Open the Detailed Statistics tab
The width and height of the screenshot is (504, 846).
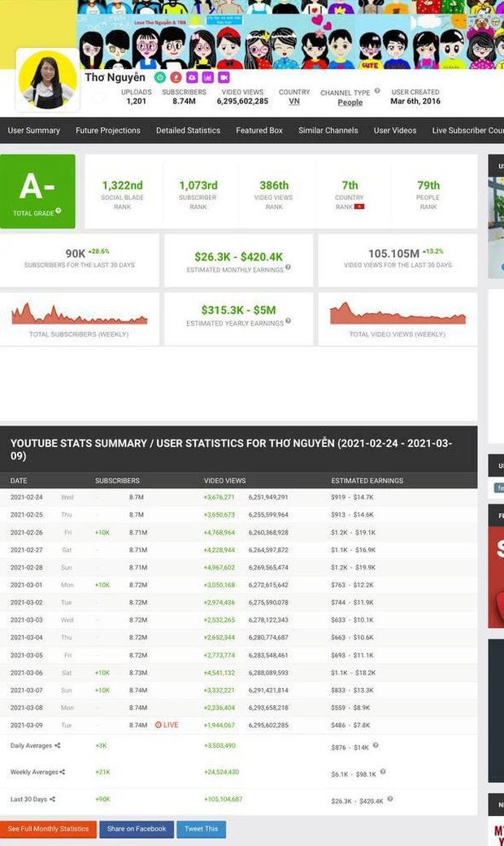(x=188, y=131)
